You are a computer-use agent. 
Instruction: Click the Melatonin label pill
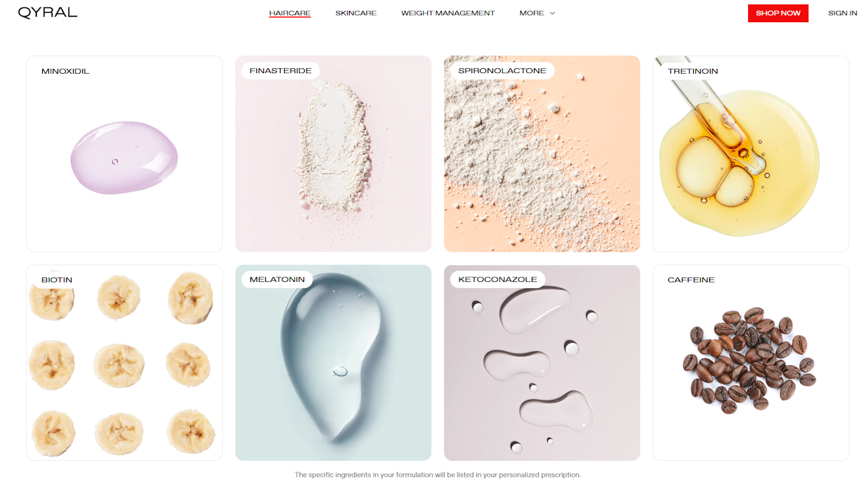pos(277,279)
